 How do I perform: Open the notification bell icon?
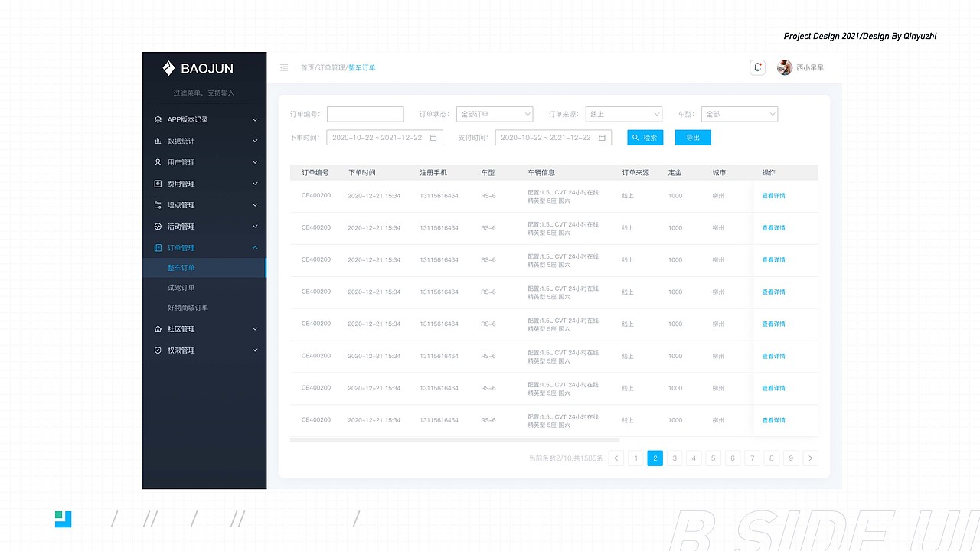(758, 67)
